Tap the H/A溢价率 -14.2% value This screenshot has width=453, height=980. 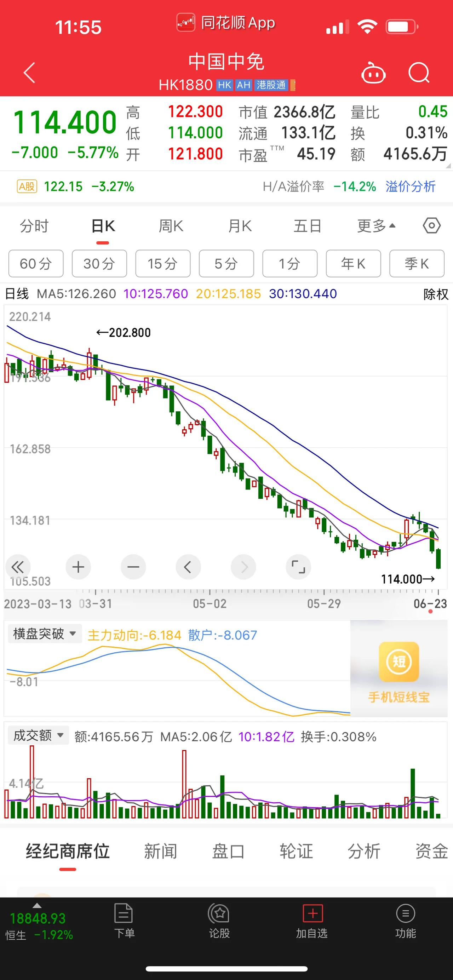[320, 187]
